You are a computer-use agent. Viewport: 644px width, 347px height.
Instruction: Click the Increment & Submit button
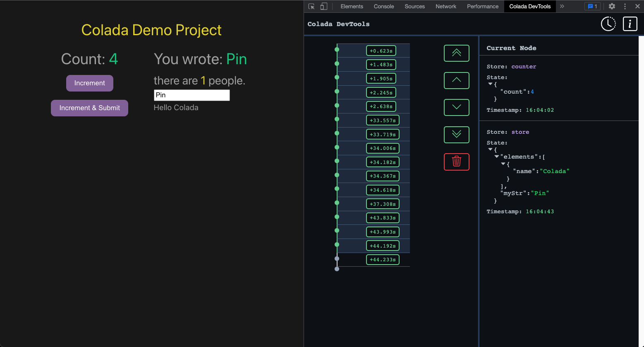pyautogui.click(x=89, y=108)
